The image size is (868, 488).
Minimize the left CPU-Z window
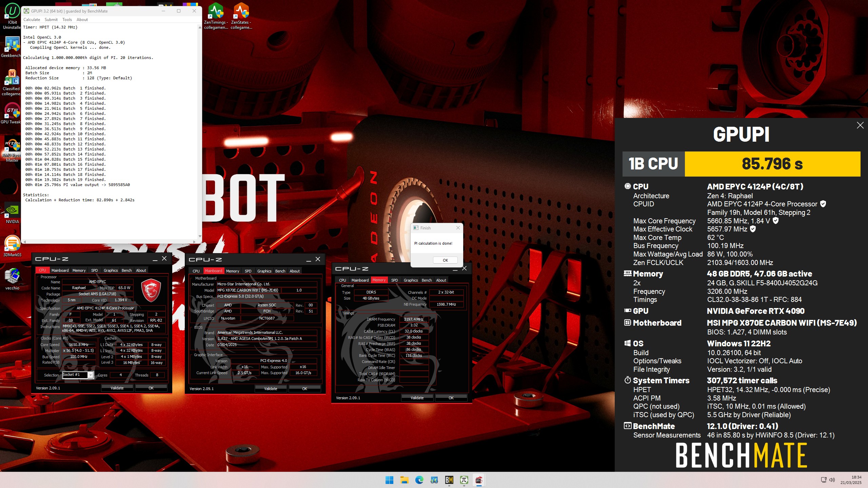[x=155, y=259]
